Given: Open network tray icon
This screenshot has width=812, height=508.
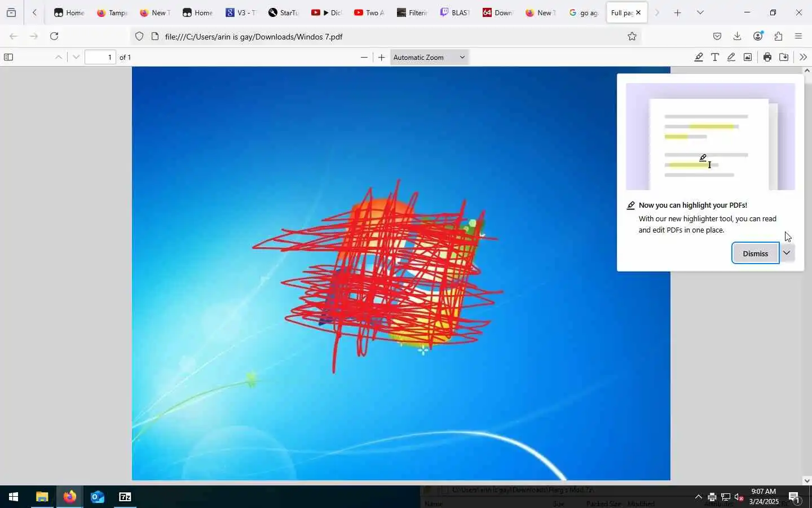Looking at the screenshot, I should pos(726,497).
